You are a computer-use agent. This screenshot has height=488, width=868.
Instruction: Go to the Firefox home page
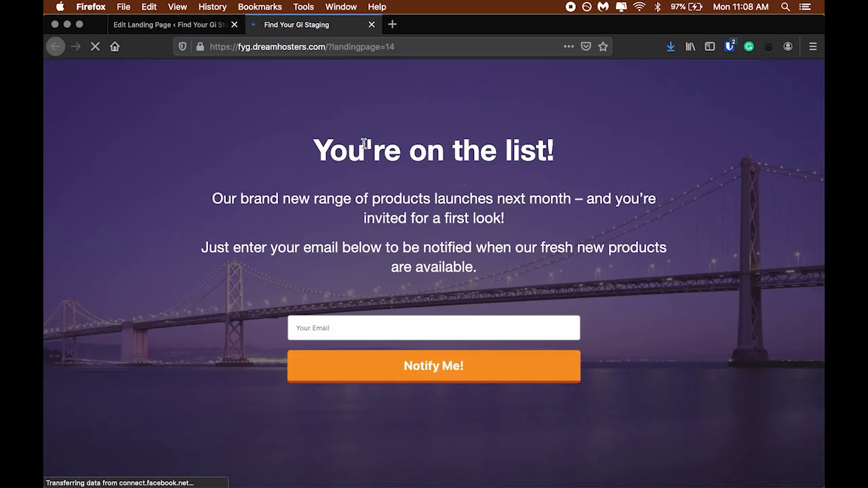115,47
